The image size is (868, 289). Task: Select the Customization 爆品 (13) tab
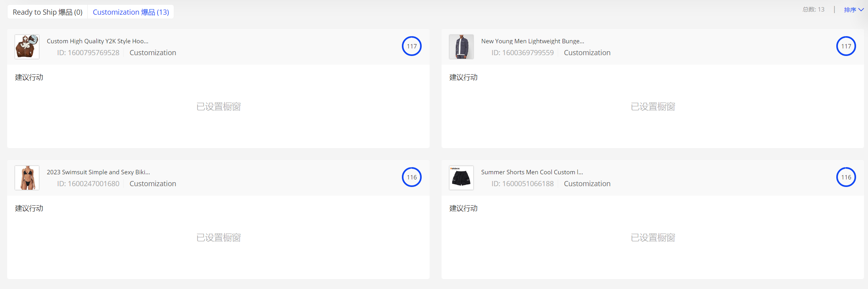[131, 12]
